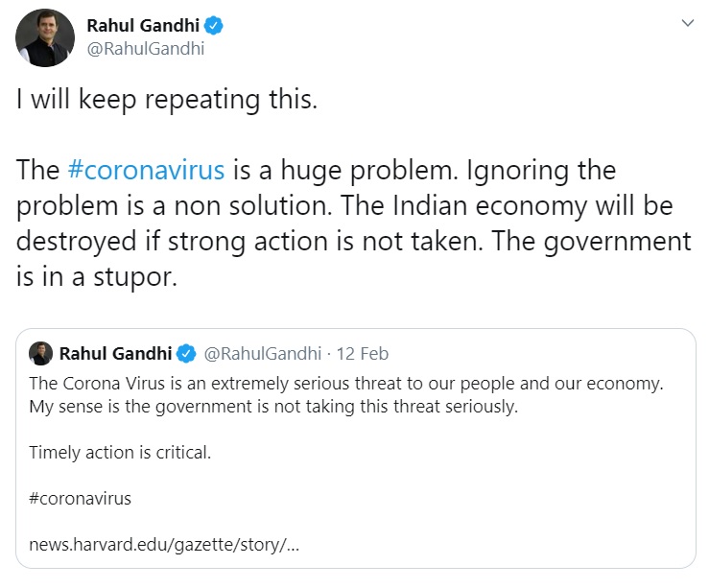Click the @RahulGandhi handle in the quoted tweet
The height and width of the screenshot is (588, 709).
tap(261, 353)
